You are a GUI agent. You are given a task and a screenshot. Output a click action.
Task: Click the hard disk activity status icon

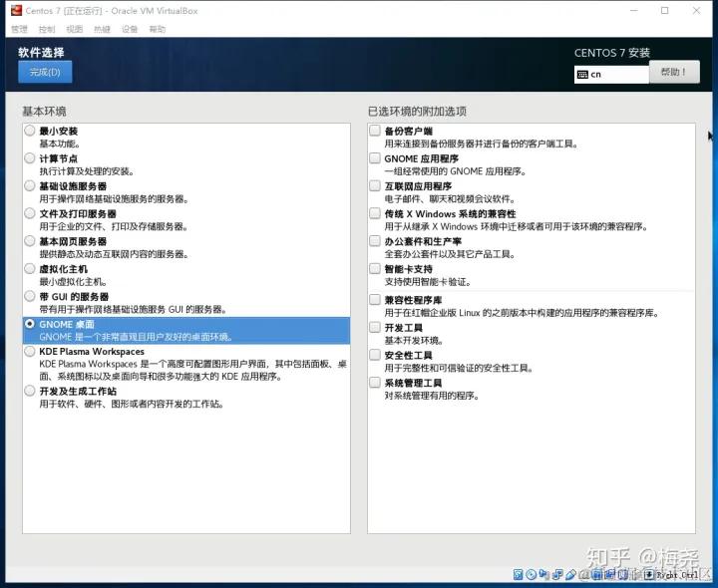click(x=518, y=575)
